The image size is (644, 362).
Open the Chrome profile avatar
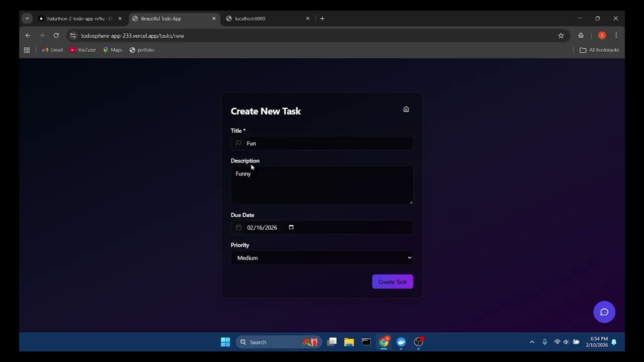coord(602,36)
